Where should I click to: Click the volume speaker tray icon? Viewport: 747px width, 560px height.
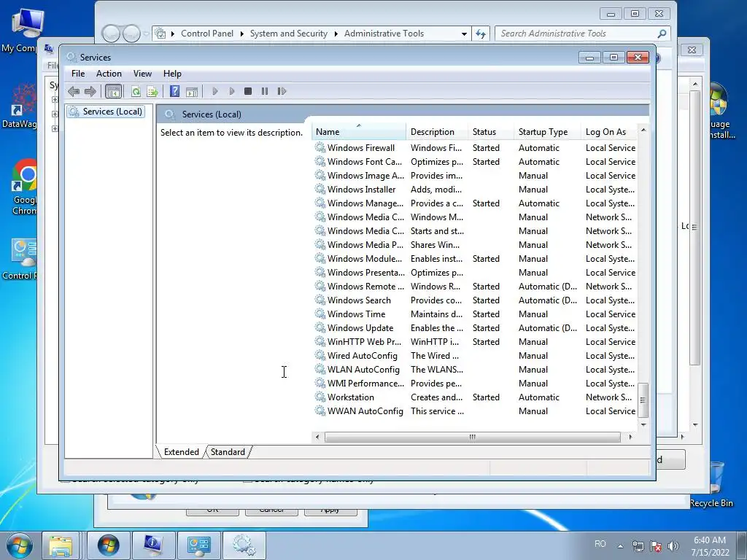click(x=673, y=546)
